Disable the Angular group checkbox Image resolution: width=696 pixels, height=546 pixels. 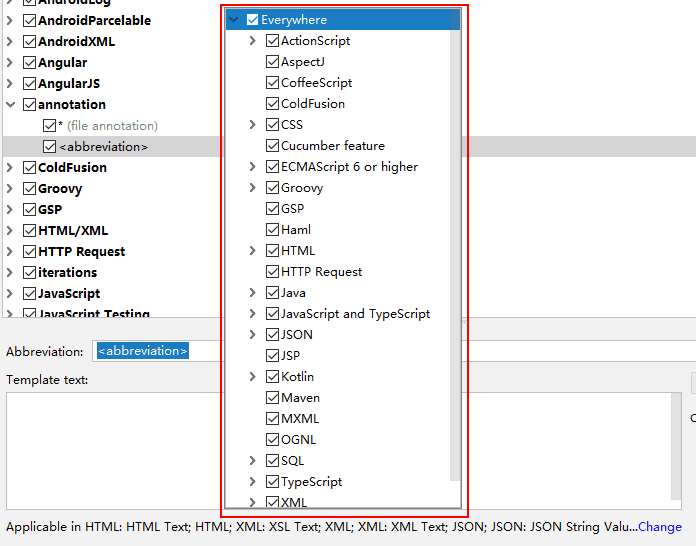click(x=29, y=63)
